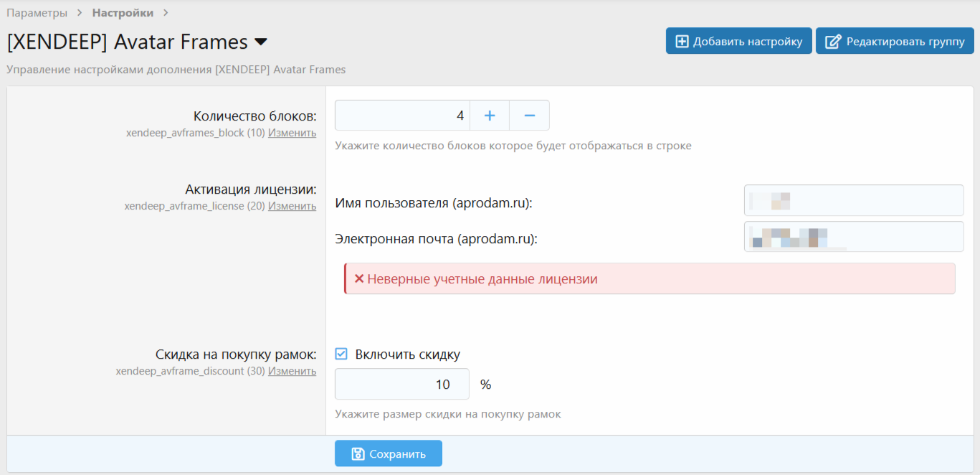
Task: Click chevron after Параметры breadcrumb
Action: pyautogui.click(x=80, y=13)
